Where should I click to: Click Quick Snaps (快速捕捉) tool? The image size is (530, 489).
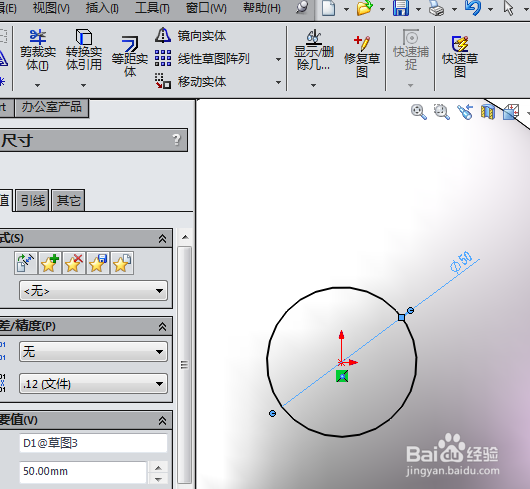coord(411,50)
